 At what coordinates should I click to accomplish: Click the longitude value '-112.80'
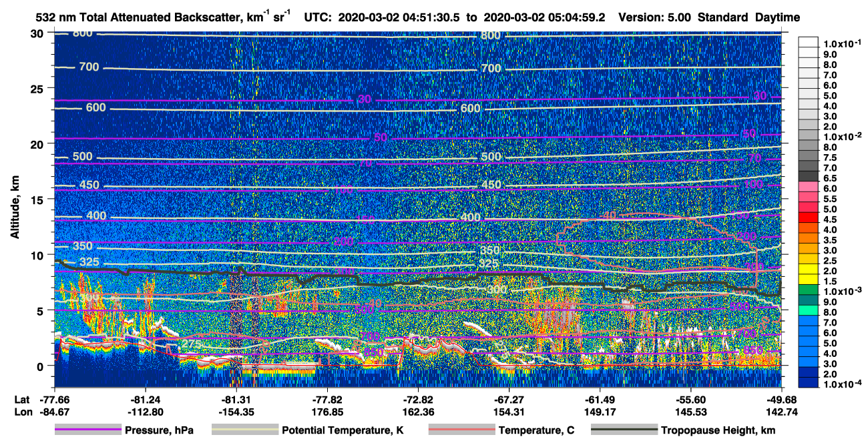tap(146, 412)
